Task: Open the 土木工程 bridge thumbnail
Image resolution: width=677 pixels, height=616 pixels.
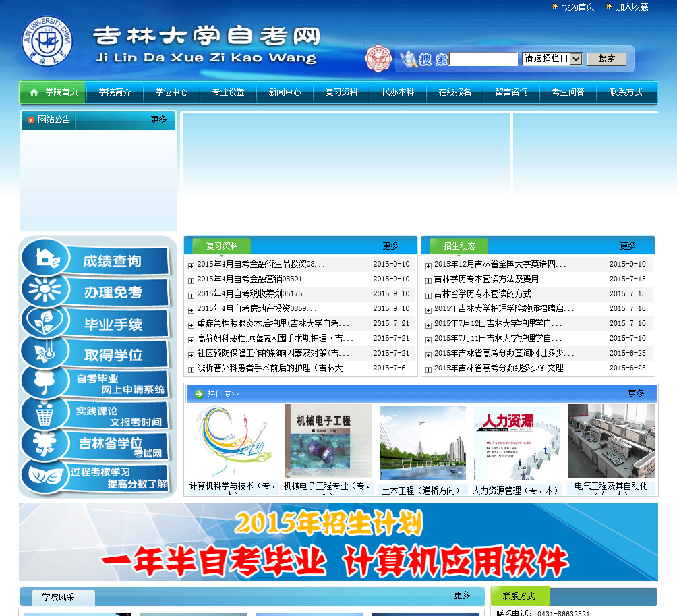Action: point(423,443)
